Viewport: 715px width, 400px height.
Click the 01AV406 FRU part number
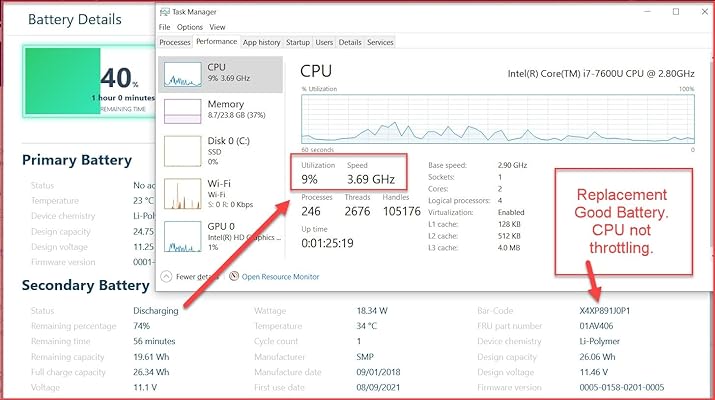coord(596,326)
